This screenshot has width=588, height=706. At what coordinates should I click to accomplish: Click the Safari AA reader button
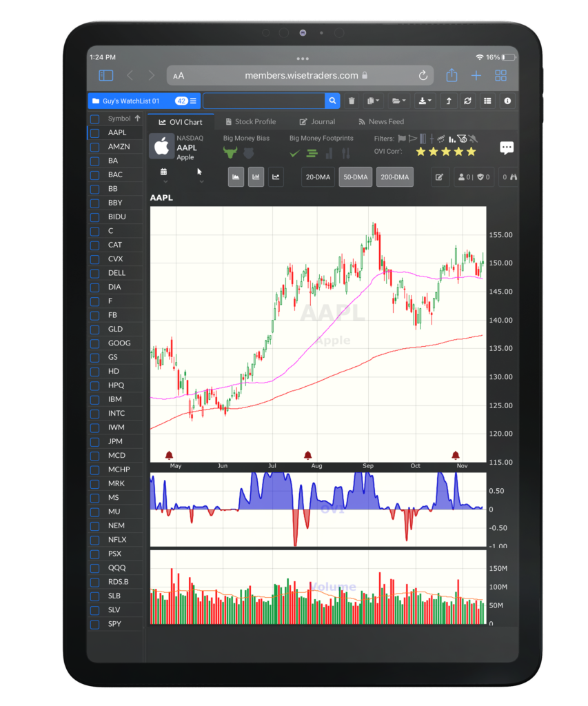point(179,76)
